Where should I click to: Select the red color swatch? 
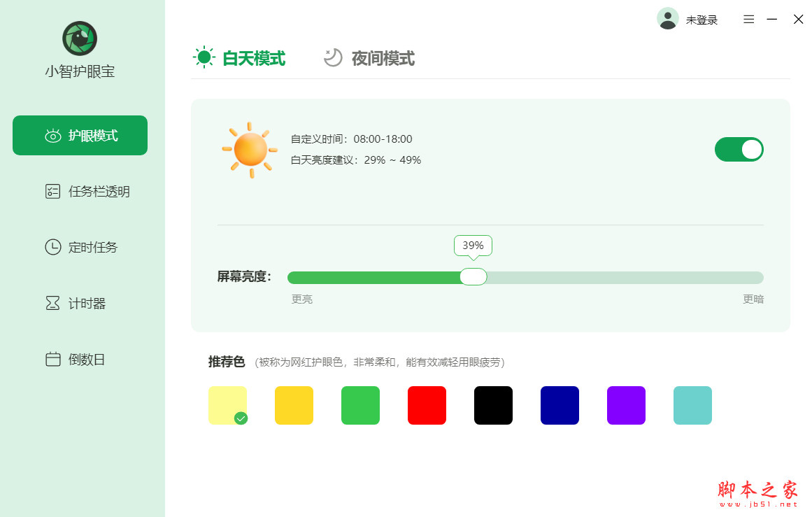(x=427, y=405)
